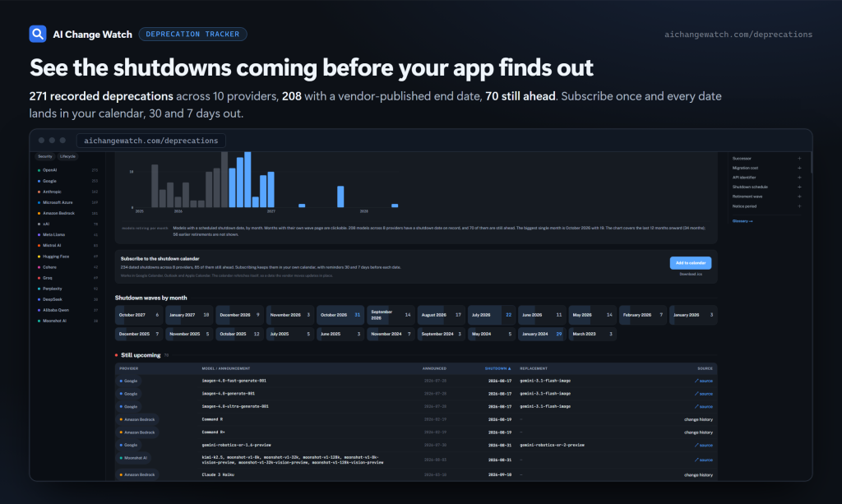Open the December 2025 wave chip
Viewport: 842px width, 504px height.
138,334
